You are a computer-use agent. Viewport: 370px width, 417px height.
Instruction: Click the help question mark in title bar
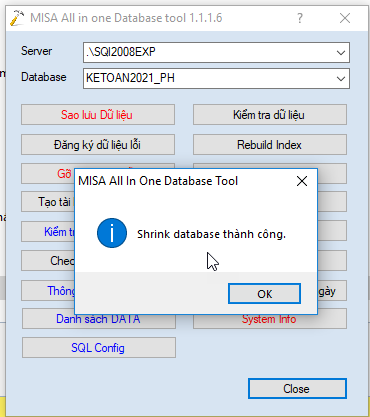pos(300,18)
